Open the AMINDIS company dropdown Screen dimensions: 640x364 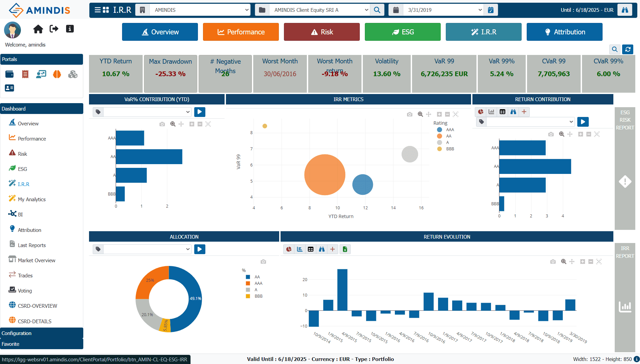(x=200, y=10)
